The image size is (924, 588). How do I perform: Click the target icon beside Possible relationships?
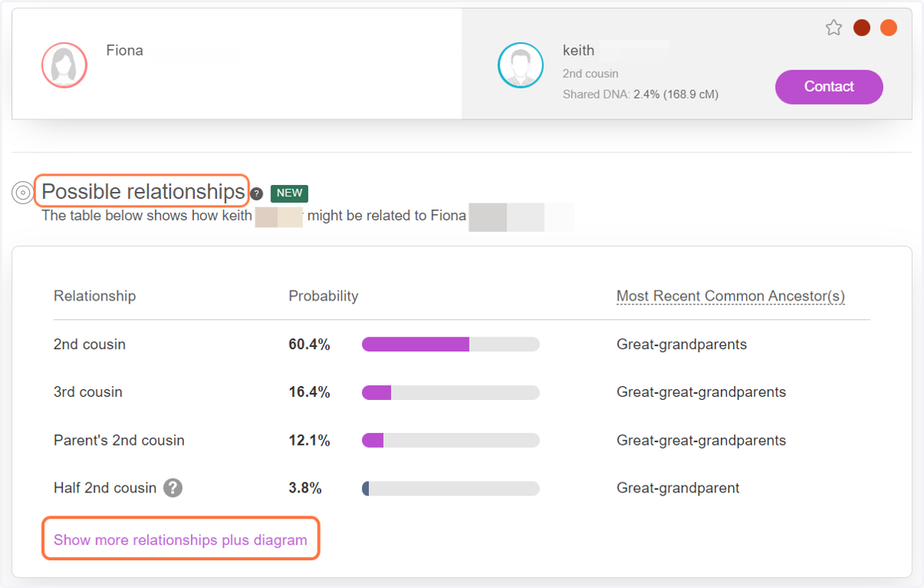22,193
